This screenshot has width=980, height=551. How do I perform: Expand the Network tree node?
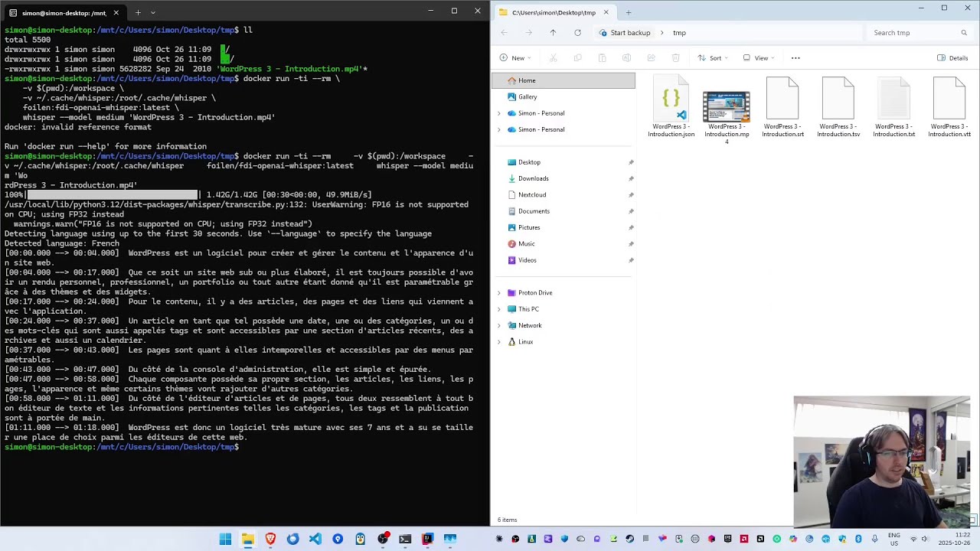point(499,325)
